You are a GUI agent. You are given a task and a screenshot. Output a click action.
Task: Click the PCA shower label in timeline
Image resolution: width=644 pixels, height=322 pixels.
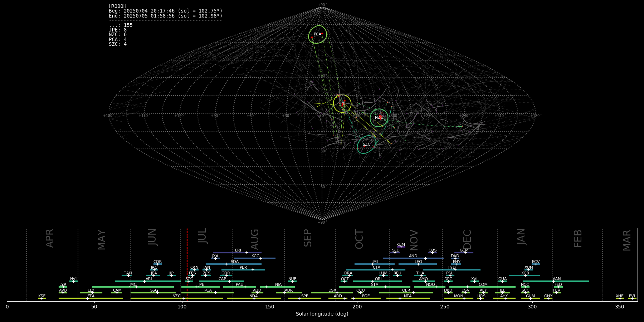[x=208, y=291]
